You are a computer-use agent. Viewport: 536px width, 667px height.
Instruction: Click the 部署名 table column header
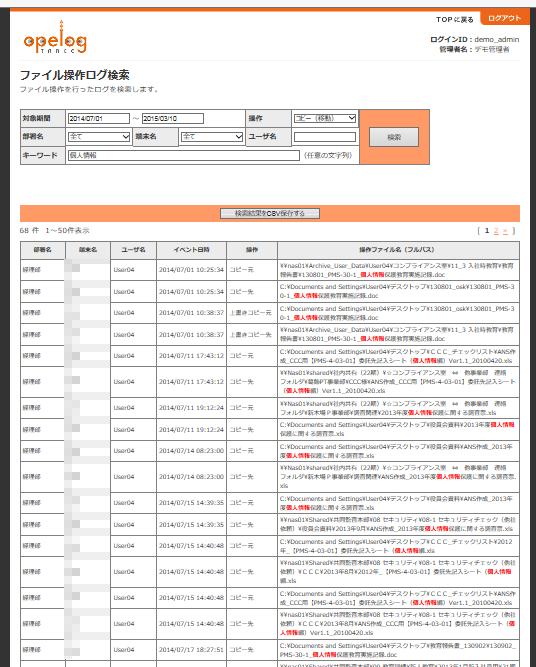(43, 250)
